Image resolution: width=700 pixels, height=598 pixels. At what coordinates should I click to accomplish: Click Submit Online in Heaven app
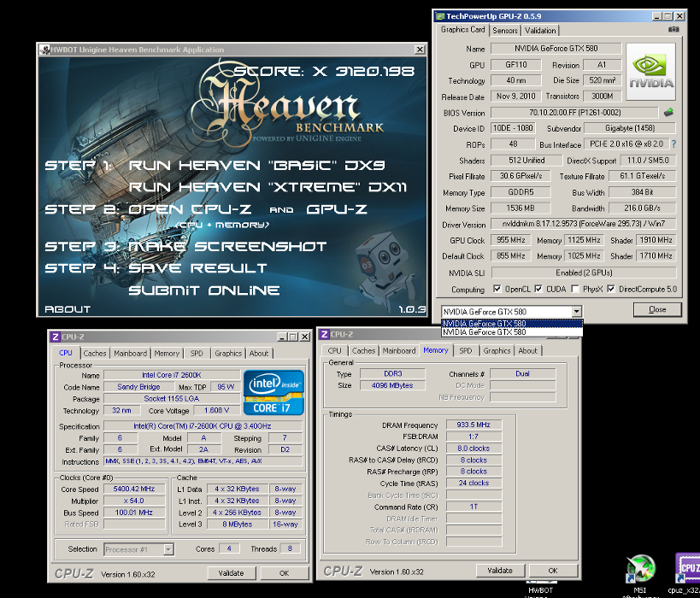[x=204, y=290]
